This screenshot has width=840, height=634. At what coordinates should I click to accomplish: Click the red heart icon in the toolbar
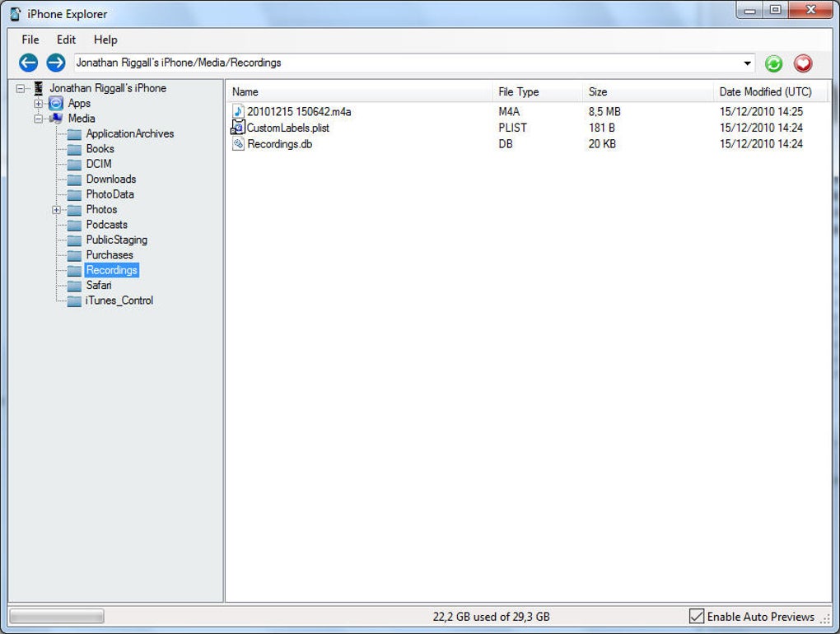pos(802,63)
